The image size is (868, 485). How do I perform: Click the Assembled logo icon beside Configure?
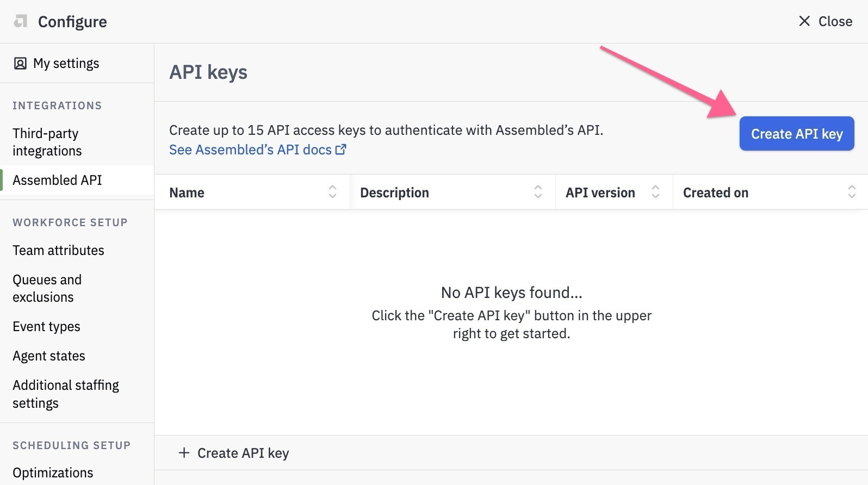[x=21, y=22]
